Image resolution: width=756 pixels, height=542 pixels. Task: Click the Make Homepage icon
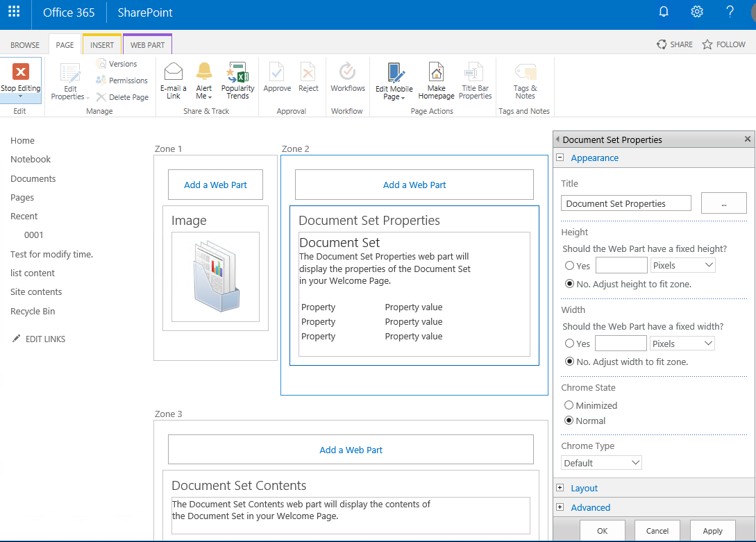click(437, 71)
